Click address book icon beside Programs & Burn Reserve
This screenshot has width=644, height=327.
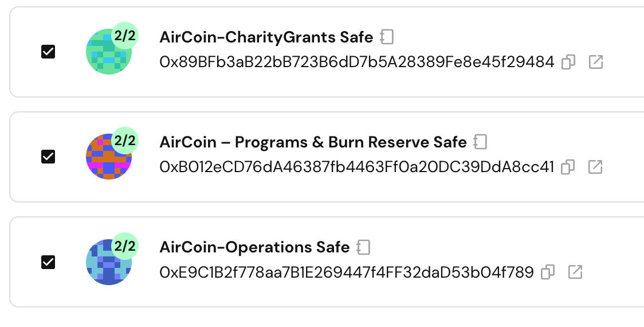(480, 142)
